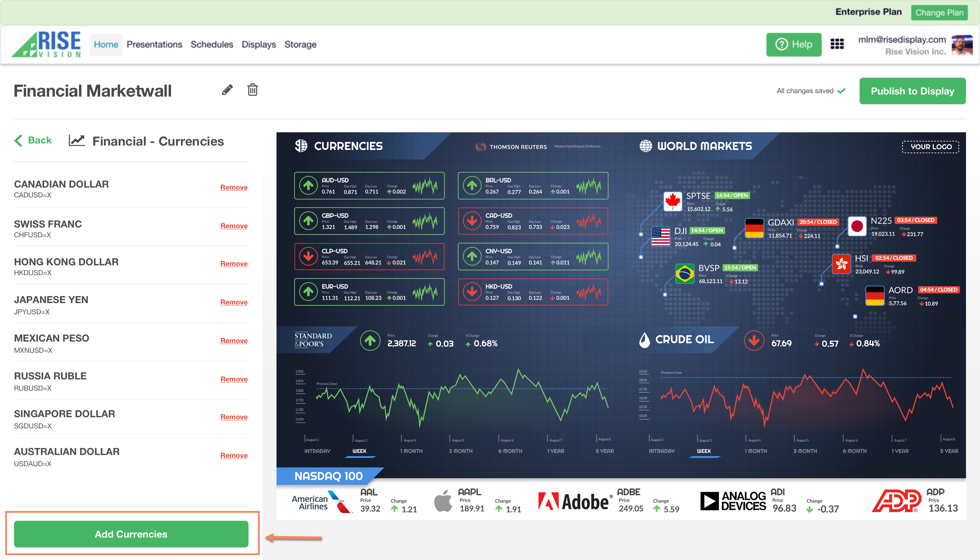Open the Storage menu
The image size is (980, 560).
coord(300,44)
